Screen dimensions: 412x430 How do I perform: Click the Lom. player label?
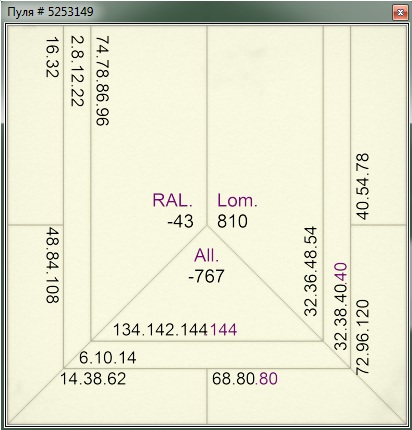pos(237,200)
